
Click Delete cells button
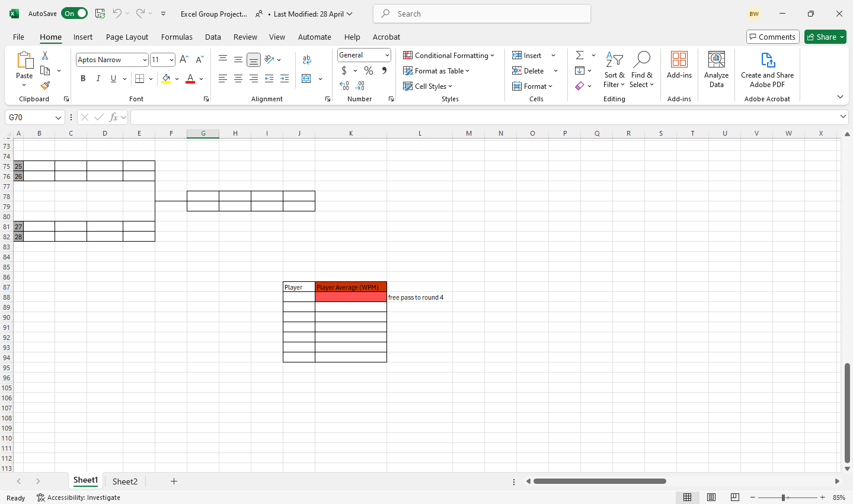[528, 71]
